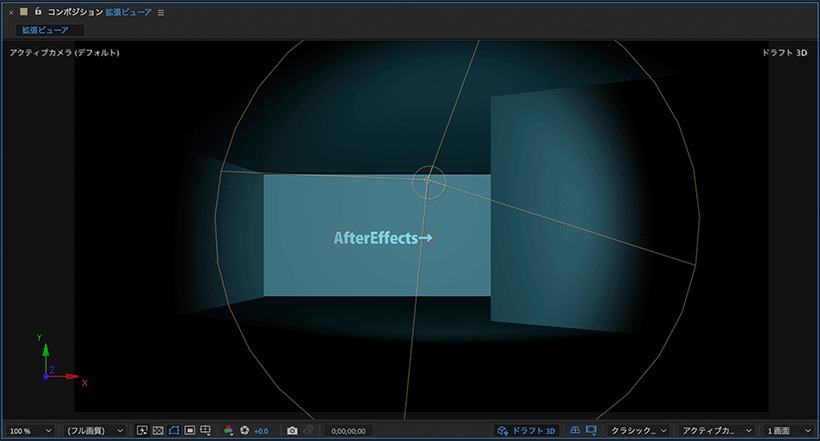The height and width of the screenshot is (441, 820).
Task: Take a snapshot with the camera icon
Action: point(292,430)
